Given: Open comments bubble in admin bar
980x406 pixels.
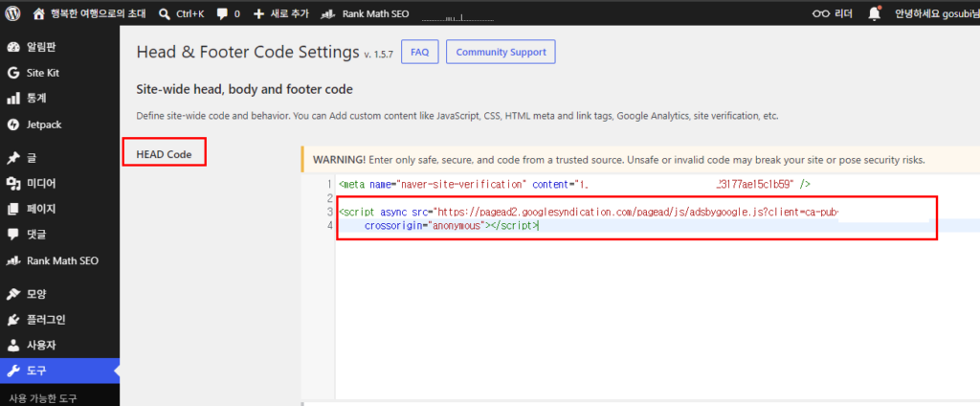Looking at the screenshot, I should coord(222,13).
